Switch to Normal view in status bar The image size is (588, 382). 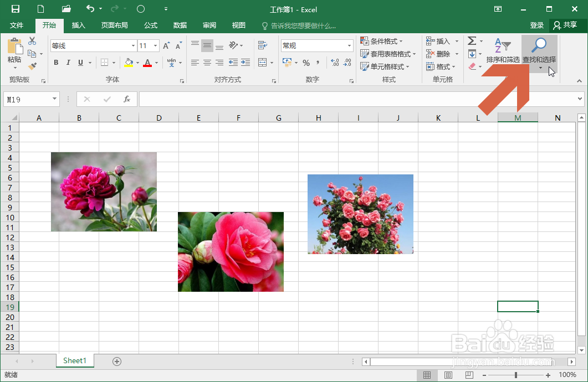click(427, 375)
